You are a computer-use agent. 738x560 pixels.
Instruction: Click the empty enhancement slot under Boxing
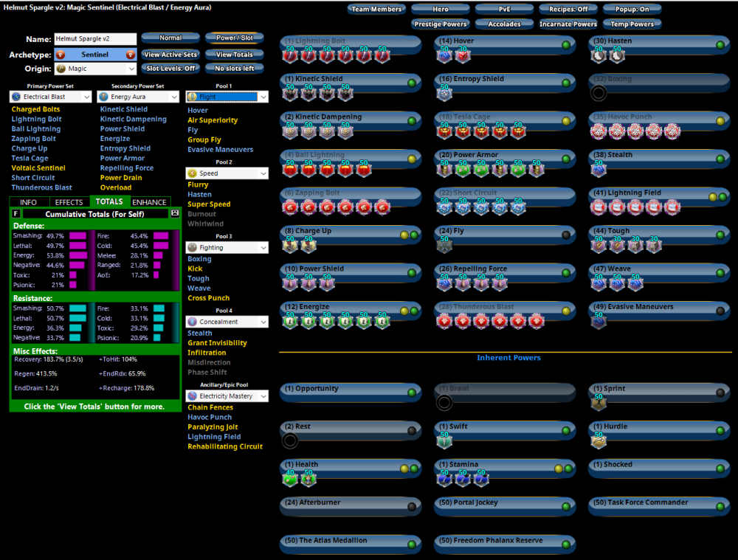[x=599, y=93]
